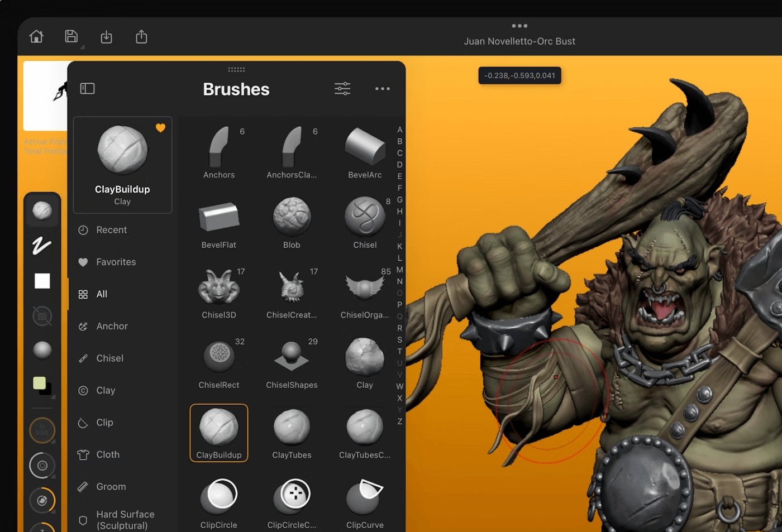
Task: Jump to letter A in the index
Action: (x=400, y=130)
